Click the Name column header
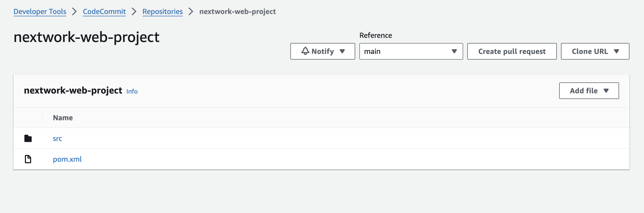The image size is (644, 213). (x=63, y=118)
